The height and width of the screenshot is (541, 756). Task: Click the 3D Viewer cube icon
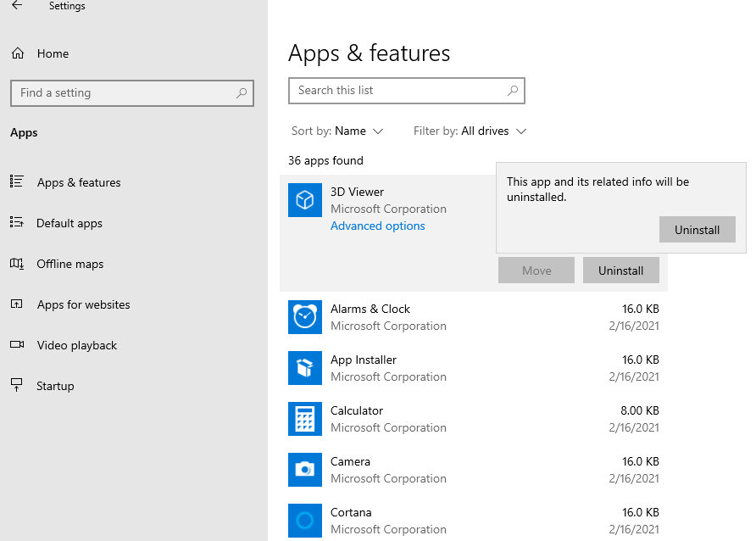tap(305, 200)
